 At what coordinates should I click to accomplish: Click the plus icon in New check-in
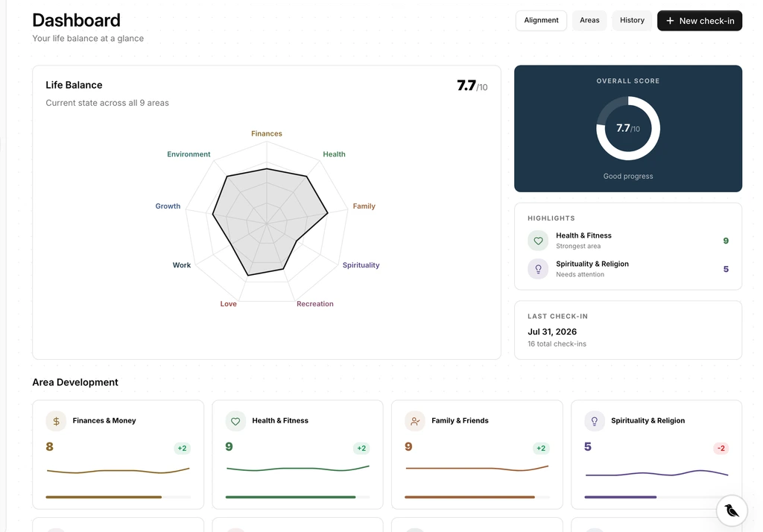point(670,21)
